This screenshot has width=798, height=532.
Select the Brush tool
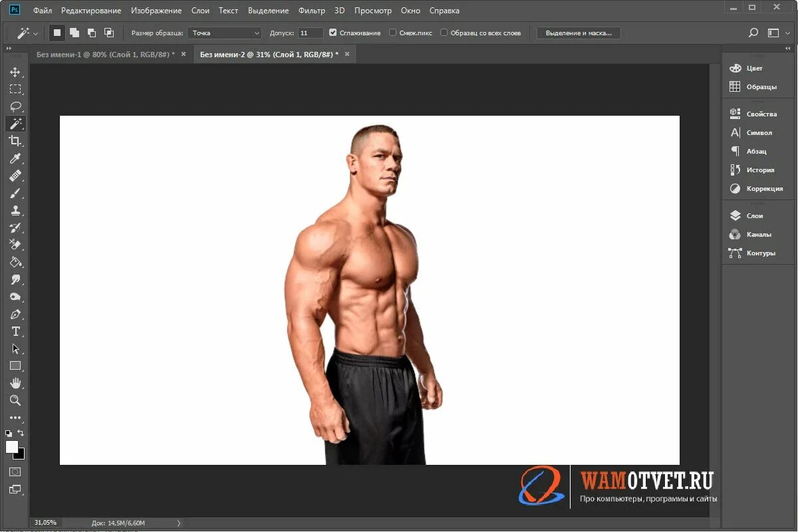pyautogui.click(x=15, y=193)
